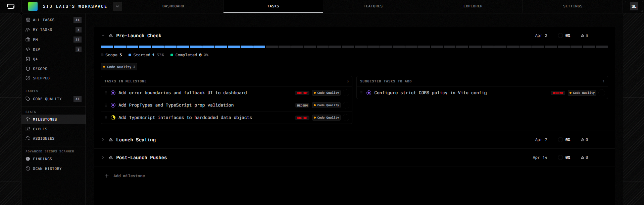Viewport: 644px width, 205px height.
Task: Open the workspace switcher dropdown
Action: pos(117,6)
